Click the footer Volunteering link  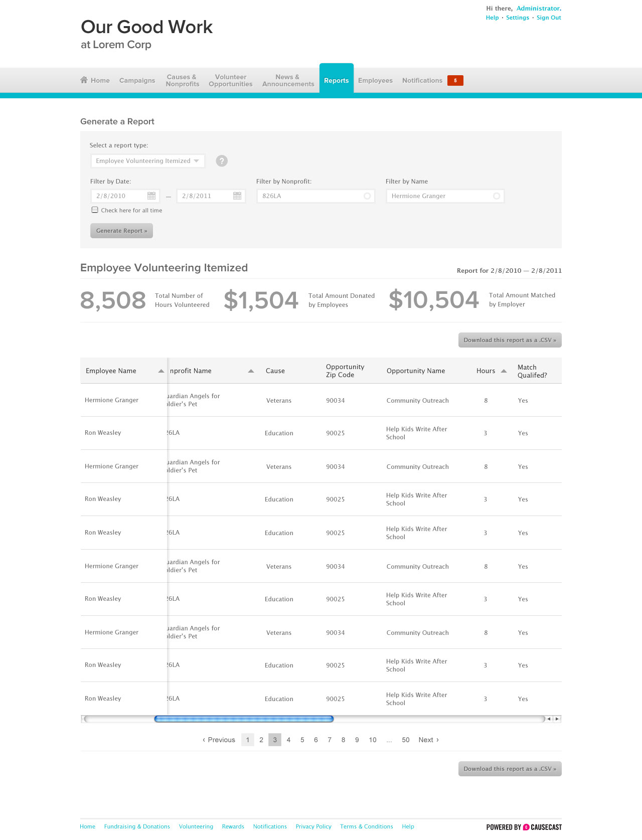tap(196, 826)
